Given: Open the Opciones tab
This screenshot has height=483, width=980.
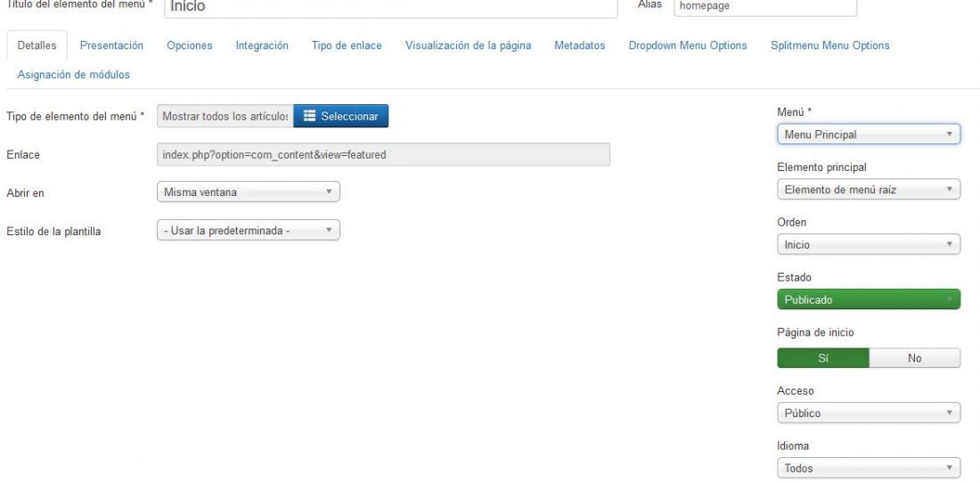Looking at the screenshot, I should [x=190, y=45].
